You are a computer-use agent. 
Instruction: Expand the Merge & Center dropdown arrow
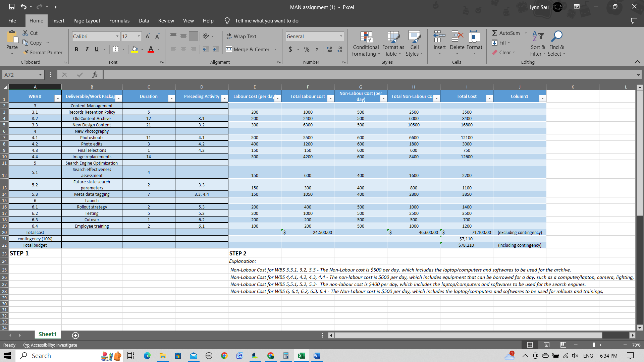pyautogui.click(x=275, y=49)
